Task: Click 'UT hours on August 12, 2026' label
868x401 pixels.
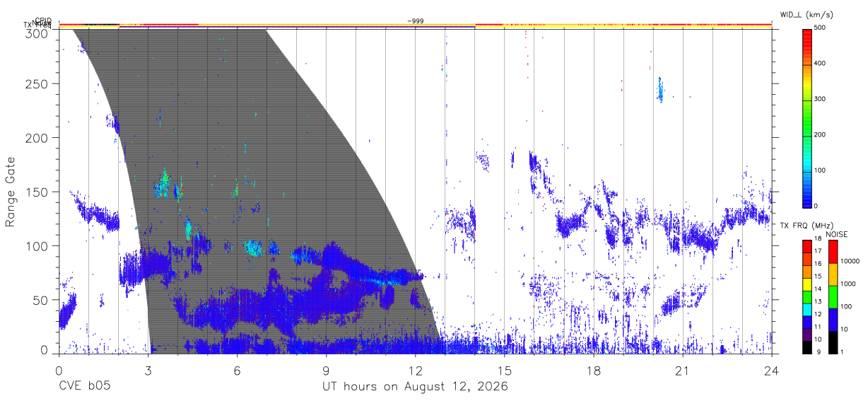Action: 415,387
